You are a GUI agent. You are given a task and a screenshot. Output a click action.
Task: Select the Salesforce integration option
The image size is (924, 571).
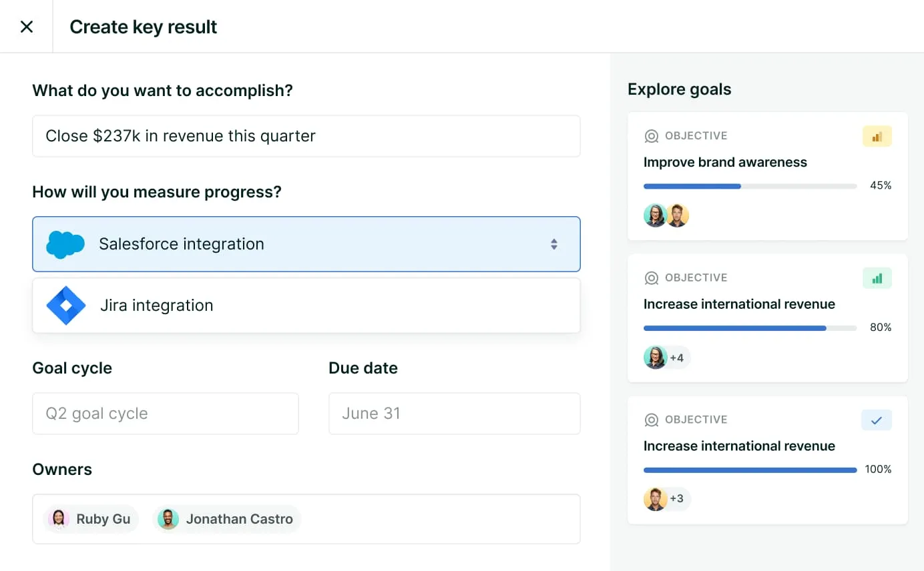306,244
